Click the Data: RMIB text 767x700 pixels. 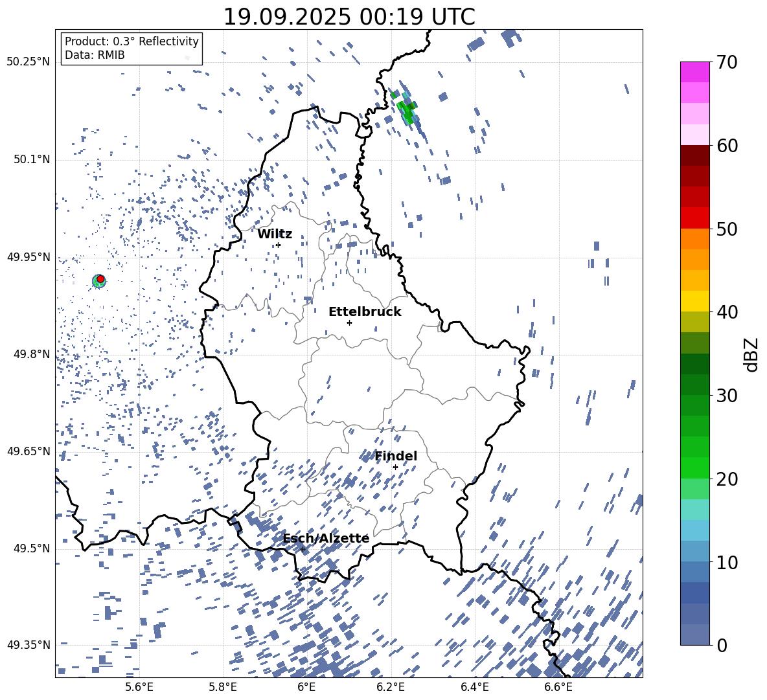(95, 55)
